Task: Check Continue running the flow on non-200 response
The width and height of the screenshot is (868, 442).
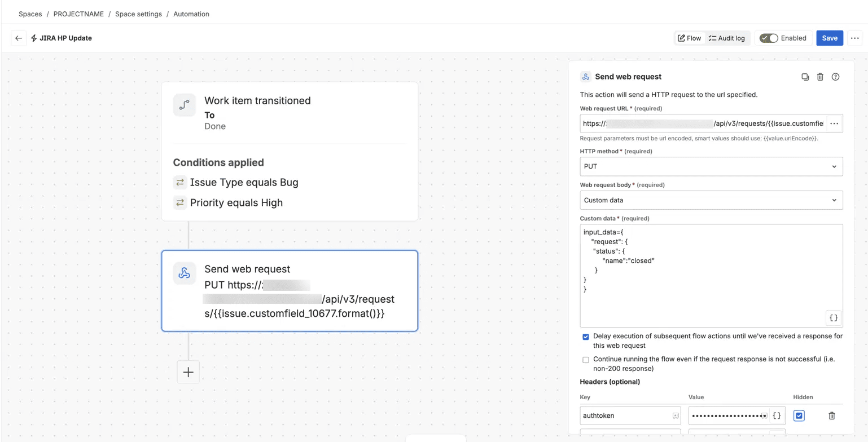Action: [x=586, y=360]
